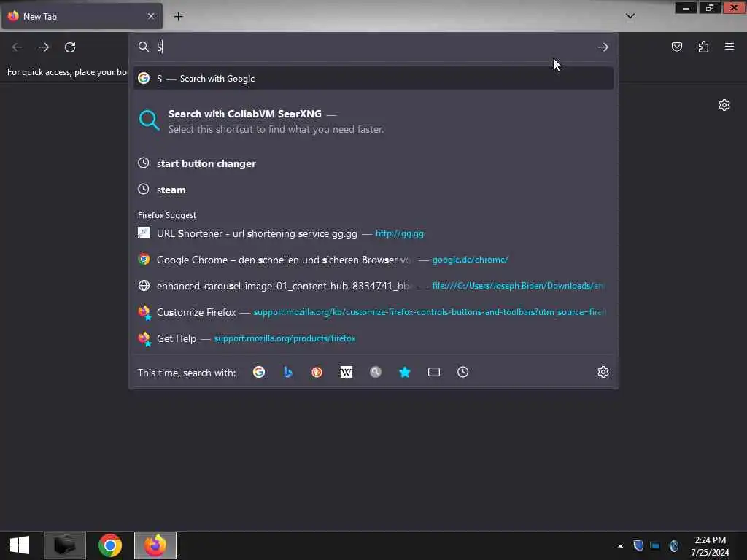Open search settings gear in dropdown
Image resolution: width=747 pixels, height=560 pixels.
(x=603, y=372)
